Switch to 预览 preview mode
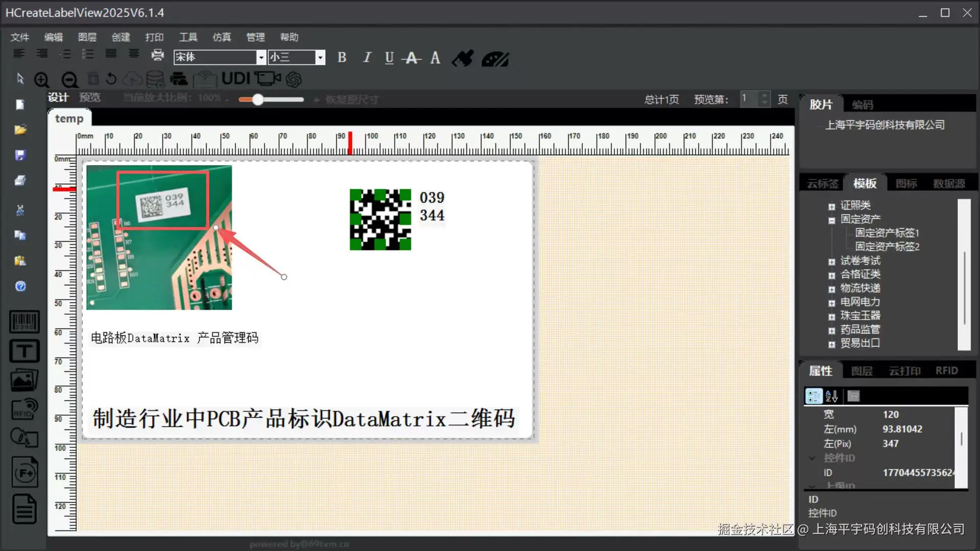The height and width of the screenshot is (551, 980). click(x=90, y=98)
